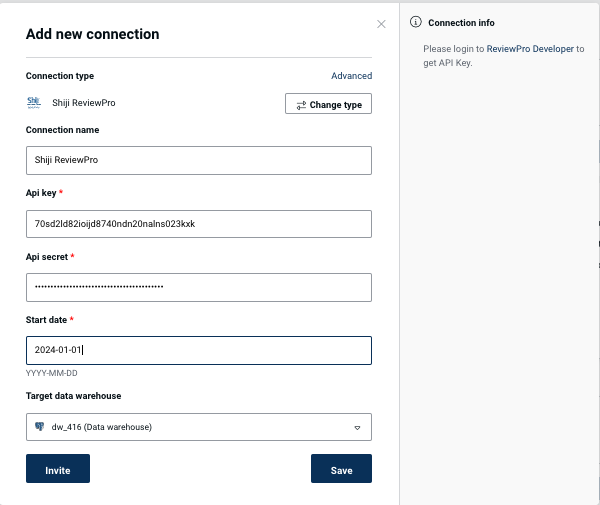Click the Connection type label
Screen dimensions: 600x505
60,76
